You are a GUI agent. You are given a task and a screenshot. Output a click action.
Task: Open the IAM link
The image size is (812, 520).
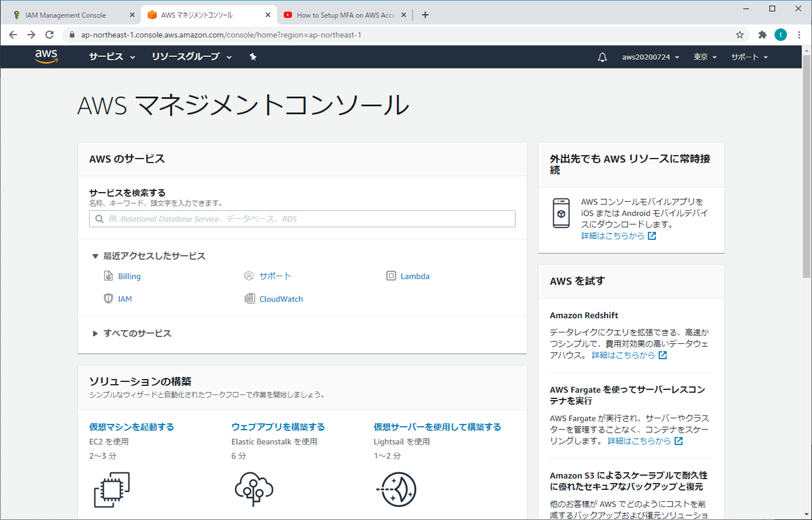click(125, 299)
